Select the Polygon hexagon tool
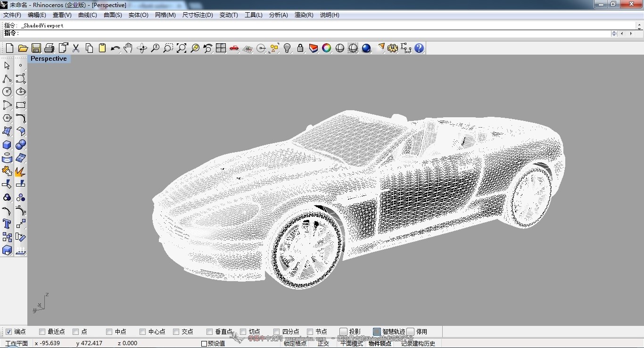The height and width of the screenshot is (348, 644). pyautogui.click(x=7, y=118)
